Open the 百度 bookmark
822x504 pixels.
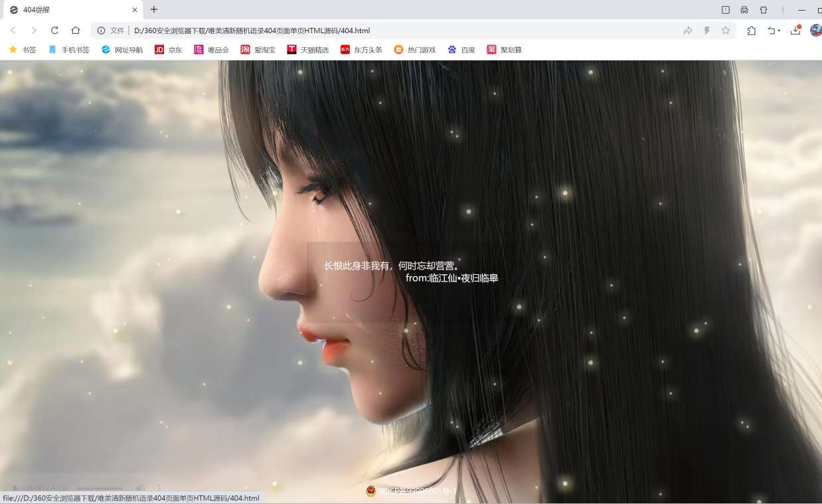[x=461, y=49]
